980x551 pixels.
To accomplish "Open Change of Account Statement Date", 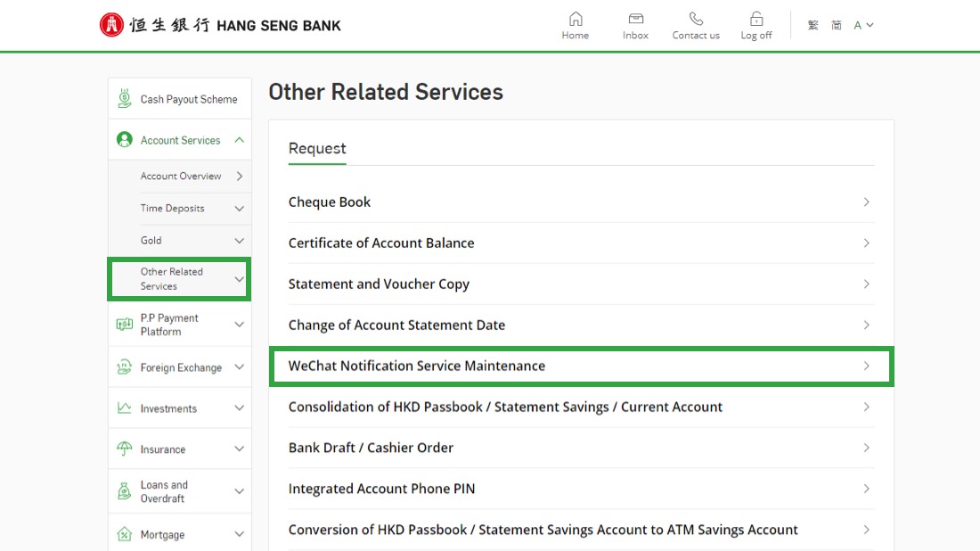I will pyautogui.click(x=581, y=325).
